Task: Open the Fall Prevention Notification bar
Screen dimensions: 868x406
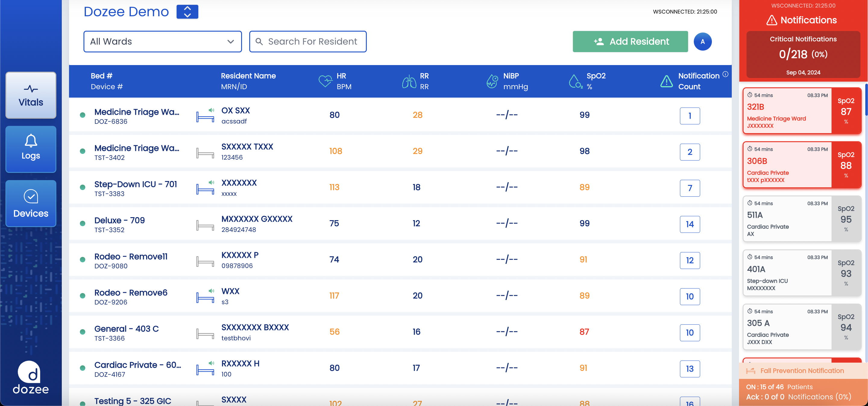Action: click(x=802, y=371)
